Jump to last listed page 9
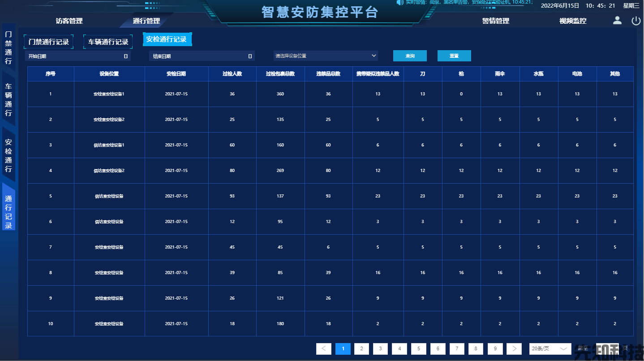Viewport: 644px width, 361px height. click(x=495, y=348)
